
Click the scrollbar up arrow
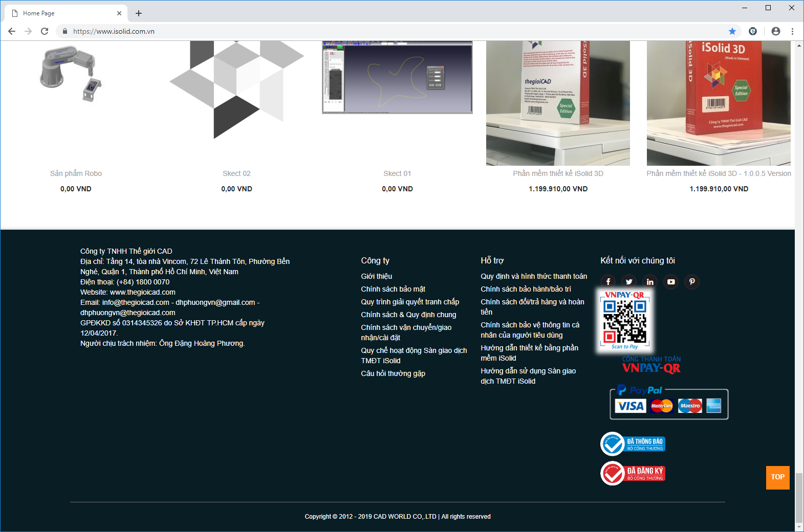(799, 45)
